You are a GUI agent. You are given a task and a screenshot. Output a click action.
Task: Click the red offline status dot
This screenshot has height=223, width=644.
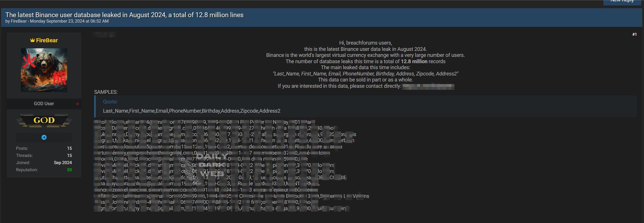click(77, 104)
